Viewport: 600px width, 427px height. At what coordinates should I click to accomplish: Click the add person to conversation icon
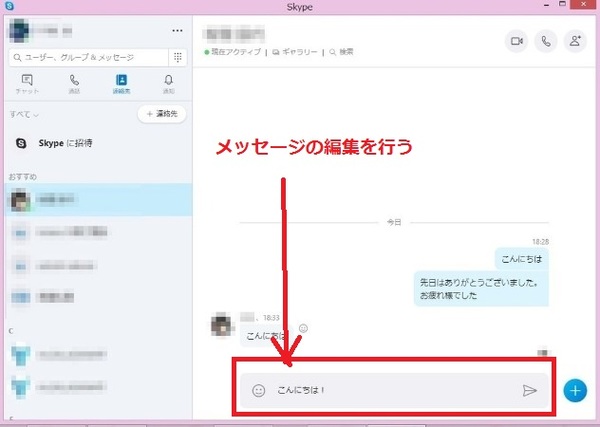575,41
